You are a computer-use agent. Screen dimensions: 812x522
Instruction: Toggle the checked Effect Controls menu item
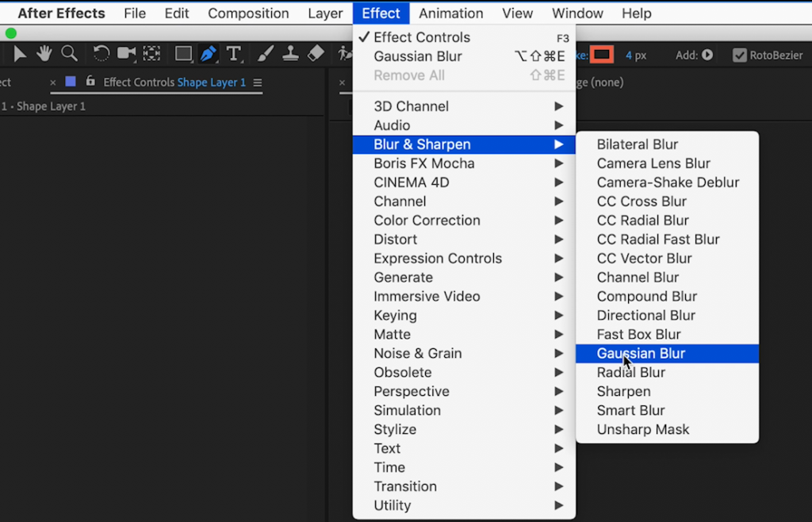[x=422, y=37]
